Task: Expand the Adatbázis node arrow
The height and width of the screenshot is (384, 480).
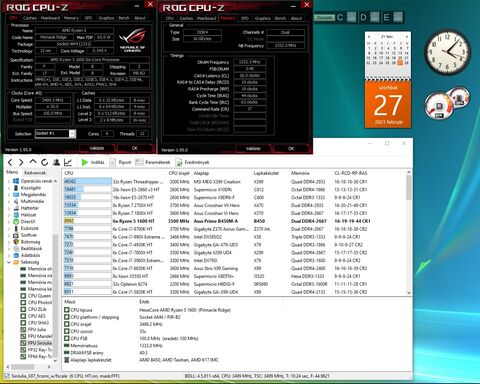Action: click(x=9, y=255)
